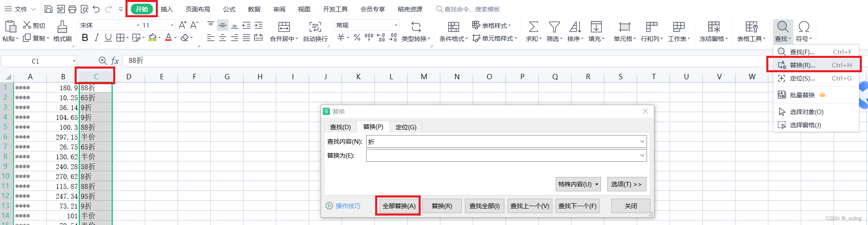Image resolution: width=868 pixels, height=225 pixels.
Task: Redo the last undone action
Action: pyautogui.click(x=108, y=9)
